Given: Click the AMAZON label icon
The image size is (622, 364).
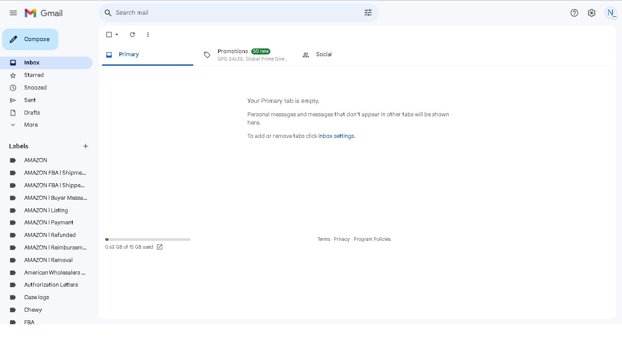Looking at the screenshot, I should (13, 160).
